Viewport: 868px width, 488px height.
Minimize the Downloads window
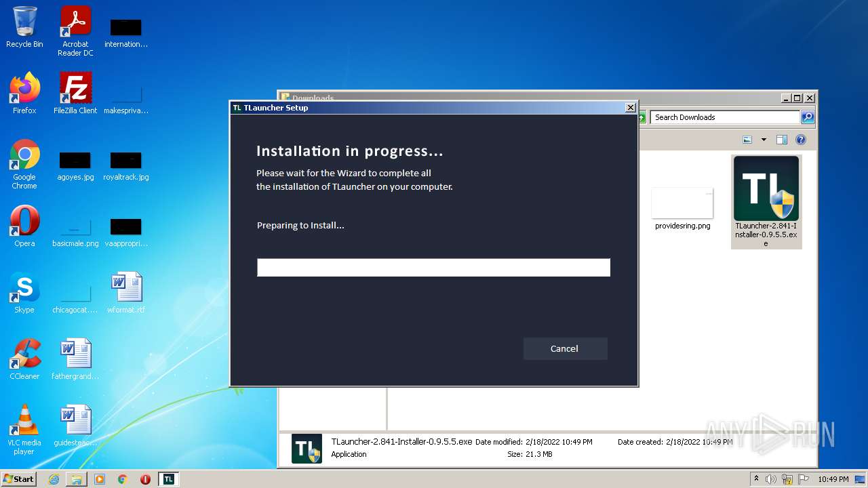point(786,98)
